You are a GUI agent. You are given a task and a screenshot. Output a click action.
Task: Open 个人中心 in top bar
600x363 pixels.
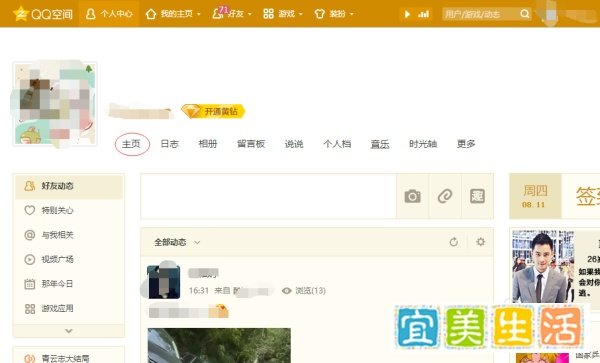[x=109, y=14]
